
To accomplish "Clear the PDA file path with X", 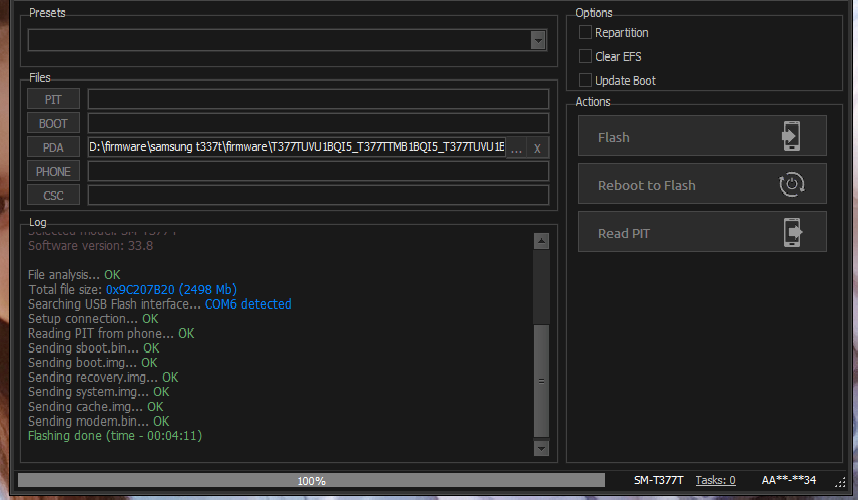I will (537, 148).
